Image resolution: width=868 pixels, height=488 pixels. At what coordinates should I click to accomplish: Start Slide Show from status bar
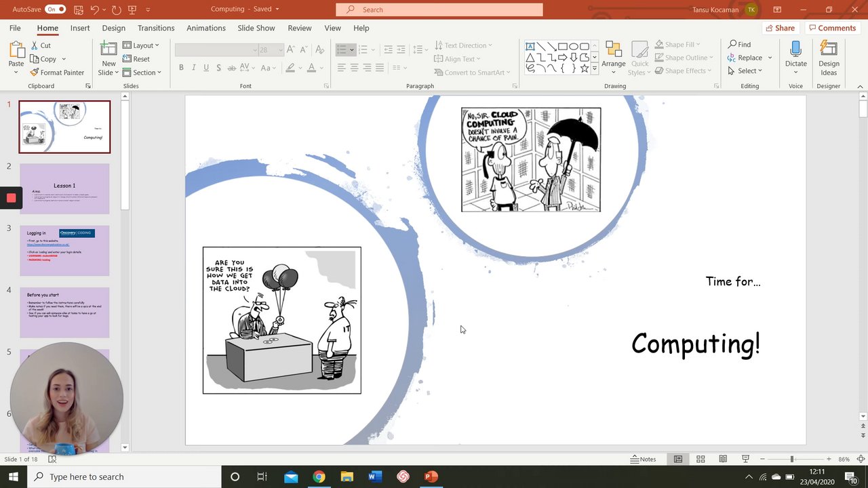click(745, 459)
